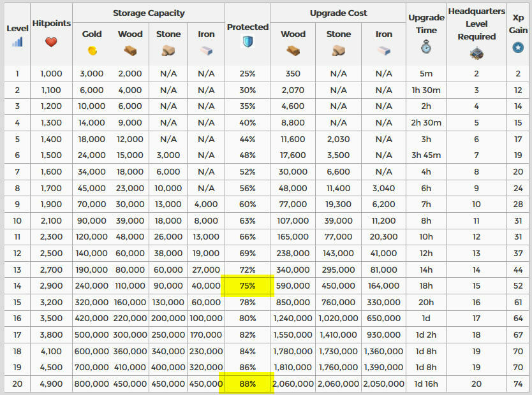Click the stone icon under Storage Capacity

coord(168,50)
